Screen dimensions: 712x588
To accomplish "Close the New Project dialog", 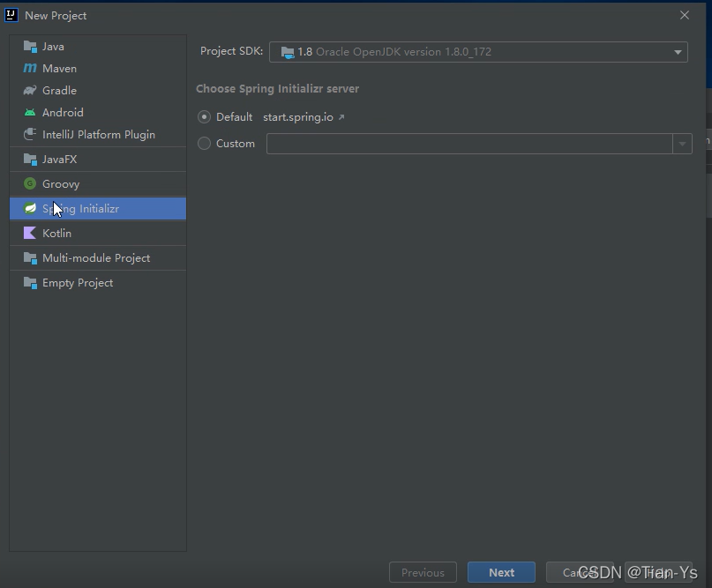I will [x=685, y=15].
